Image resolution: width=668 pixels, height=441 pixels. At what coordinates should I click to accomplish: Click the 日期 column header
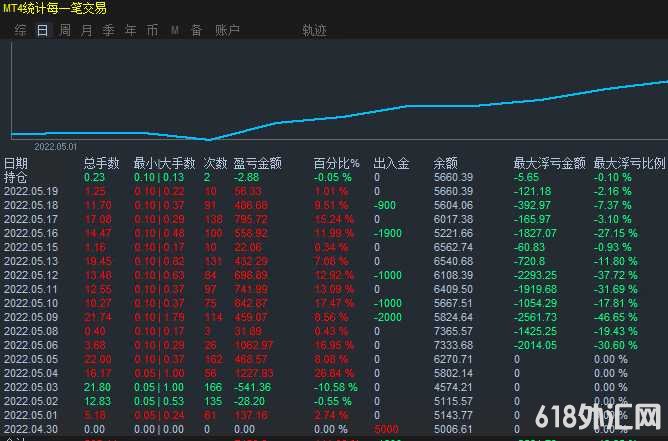pos(16,163)
